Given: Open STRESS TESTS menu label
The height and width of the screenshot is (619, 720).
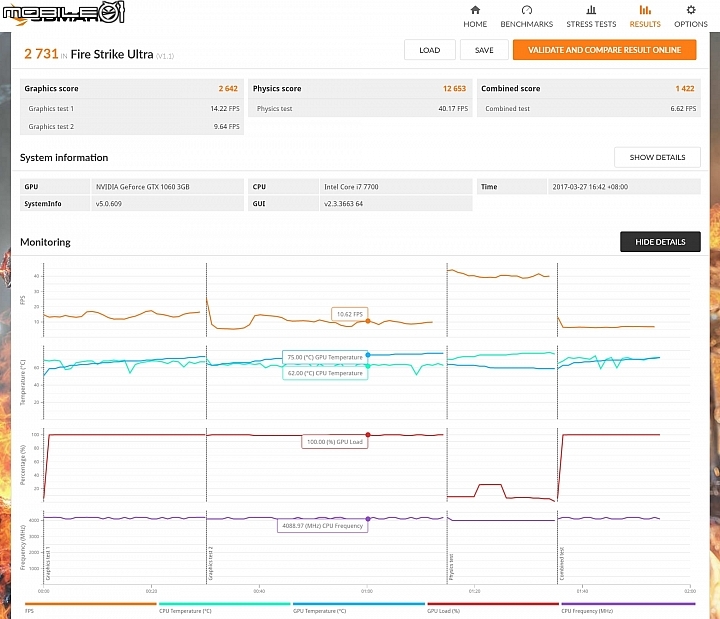Looking at the screenshot, I should click(x=591, y=24).
